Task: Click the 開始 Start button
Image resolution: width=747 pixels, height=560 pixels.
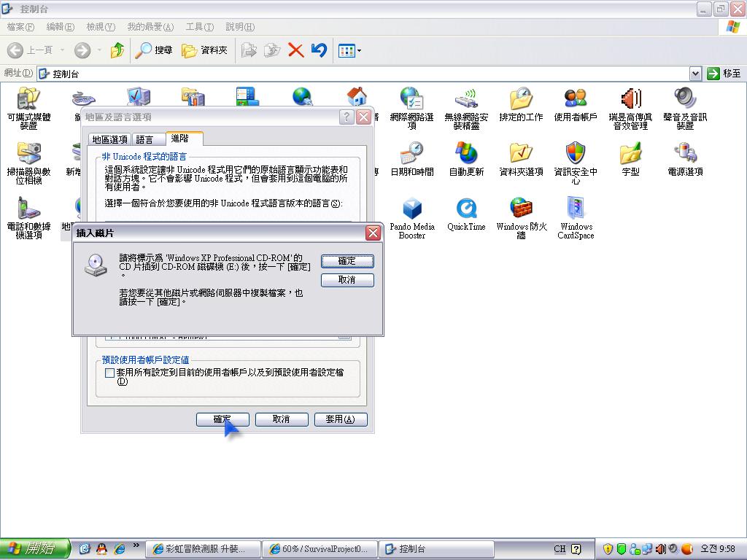Action: [34, 549]
